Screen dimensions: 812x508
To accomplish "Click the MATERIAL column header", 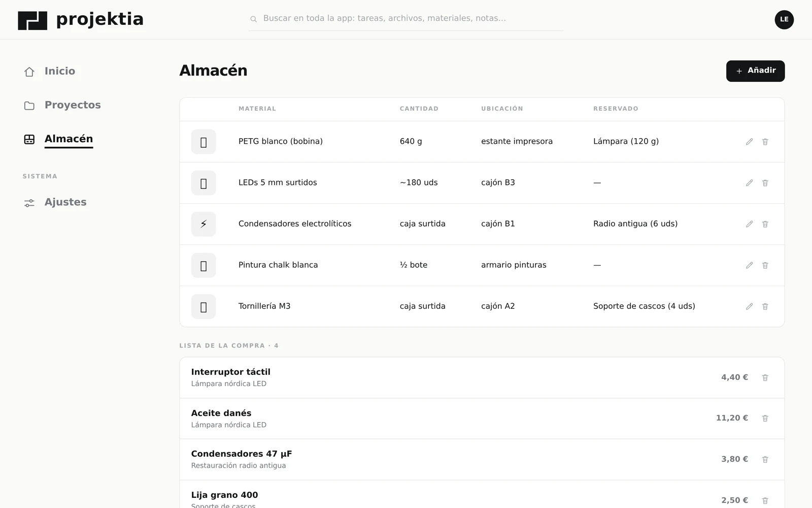I will tap(257, 109).
